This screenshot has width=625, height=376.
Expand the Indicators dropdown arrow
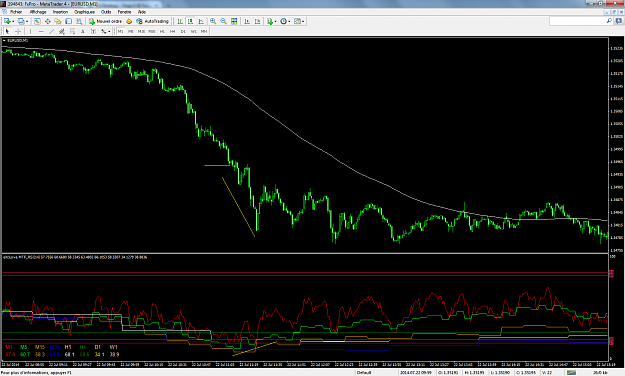[275, 22]
